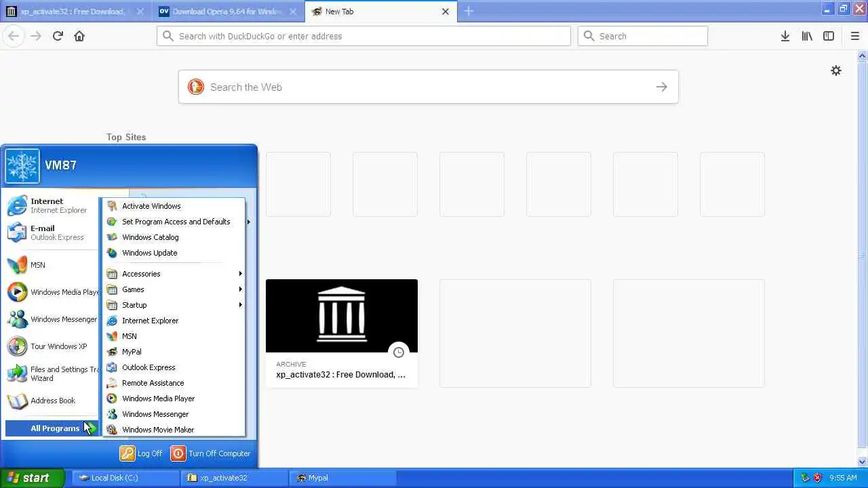Click the Windows start button
868x488 pixels.
coord(32,478)
